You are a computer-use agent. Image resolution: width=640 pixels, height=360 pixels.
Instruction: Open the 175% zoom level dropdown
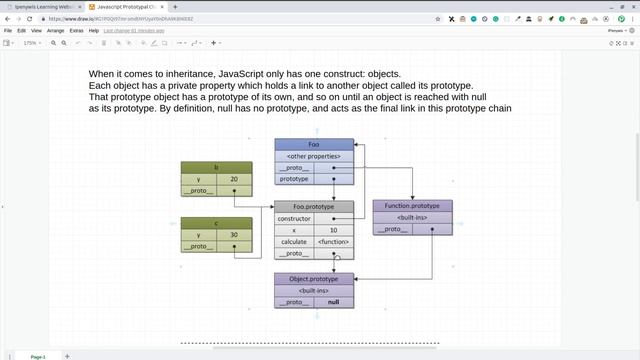pyautogui.click(x=32, y=43)
